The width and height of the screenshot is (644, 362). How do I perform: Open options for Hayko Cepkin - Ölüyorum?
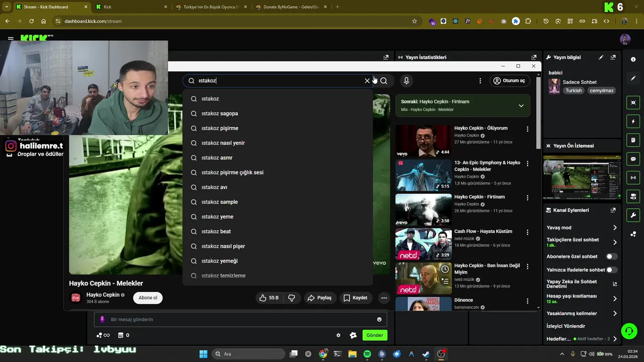(527, 129)
